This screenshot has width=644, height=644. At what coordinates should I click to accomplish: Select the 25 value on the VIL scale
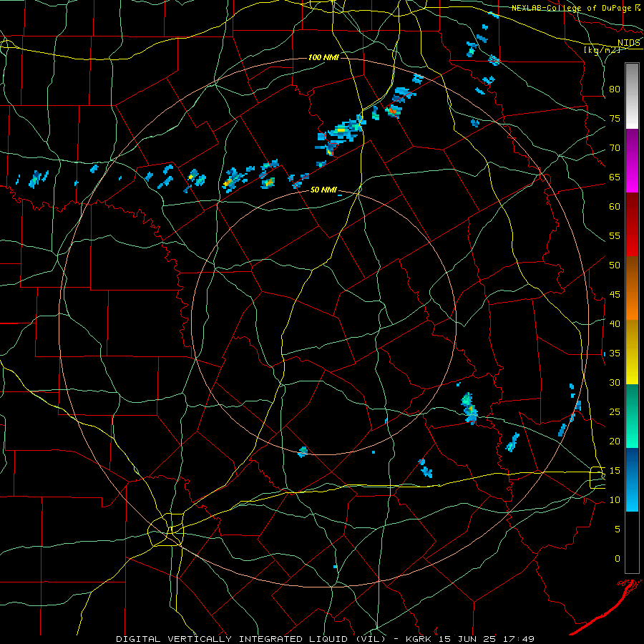[615, 412]
